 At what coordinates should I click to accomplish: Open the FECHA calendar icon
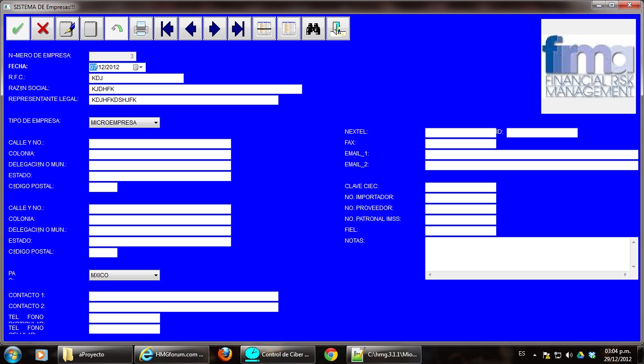135,67
